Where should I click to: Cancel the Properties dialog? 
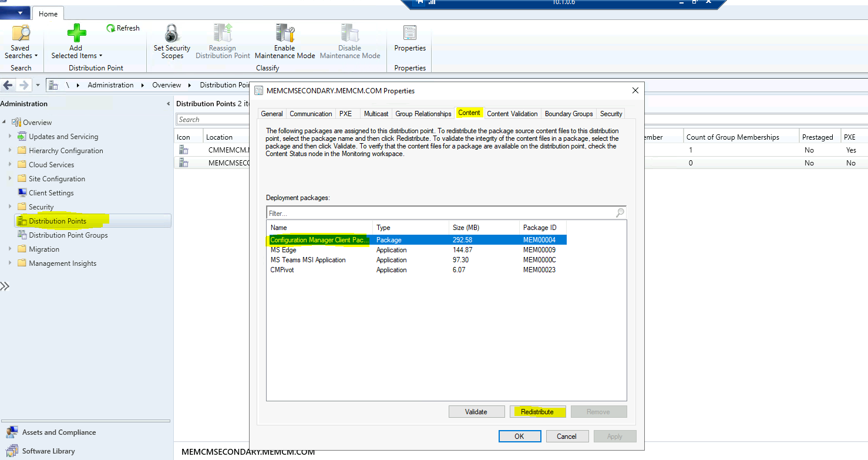click(x=567, y=436)
